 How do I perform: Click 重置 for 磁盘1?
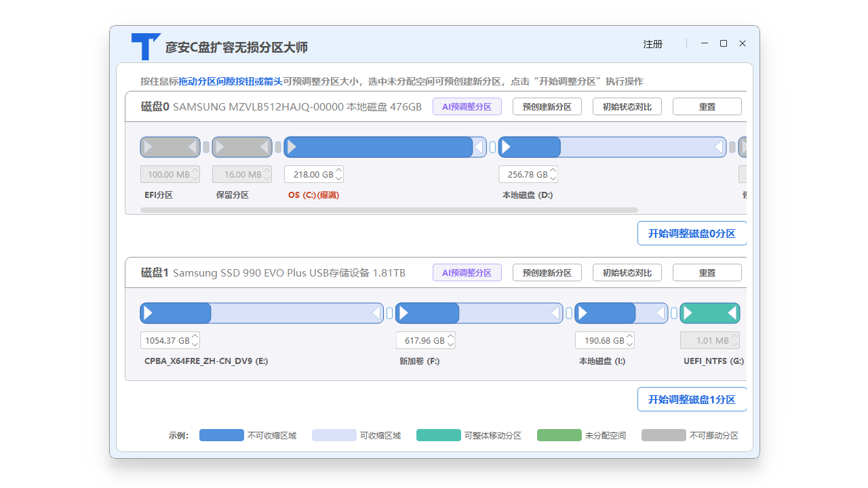[707, 272]
